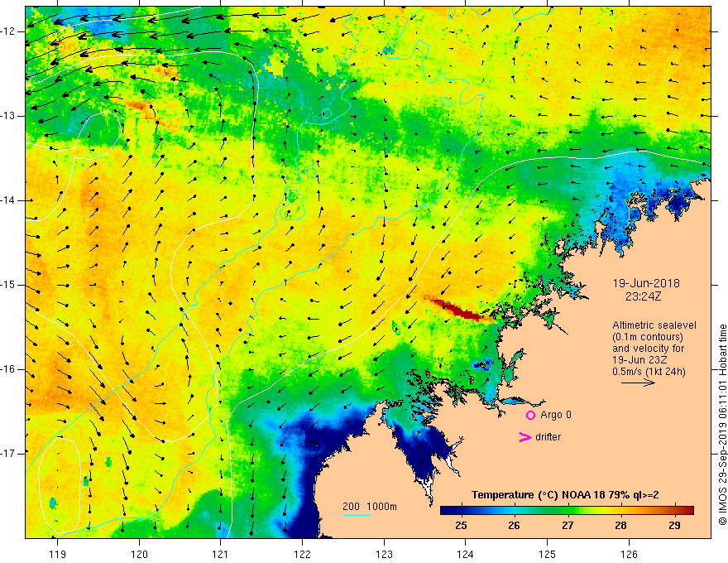Click the IMOS copyright timestamp vertical text
This screenshot has height=563, width=728.
point(722,425)
